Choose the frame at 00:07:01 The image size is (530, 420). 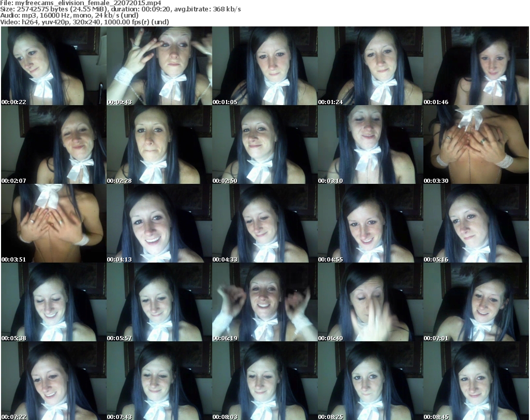click(x=476, y=302)
